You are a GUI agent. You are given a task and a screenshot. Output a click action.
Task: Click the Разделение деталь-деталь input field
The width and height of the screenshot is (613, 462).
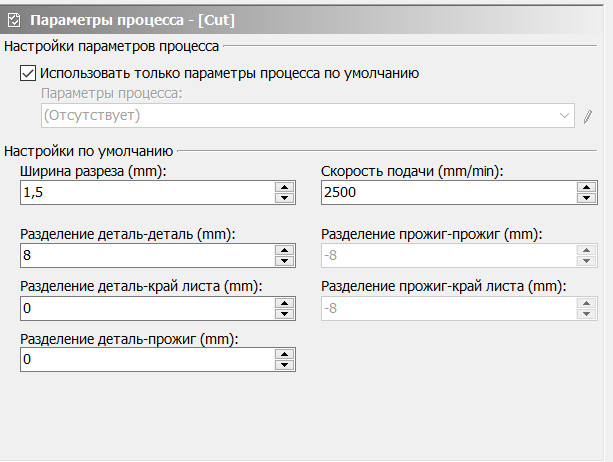pos(146,255)
